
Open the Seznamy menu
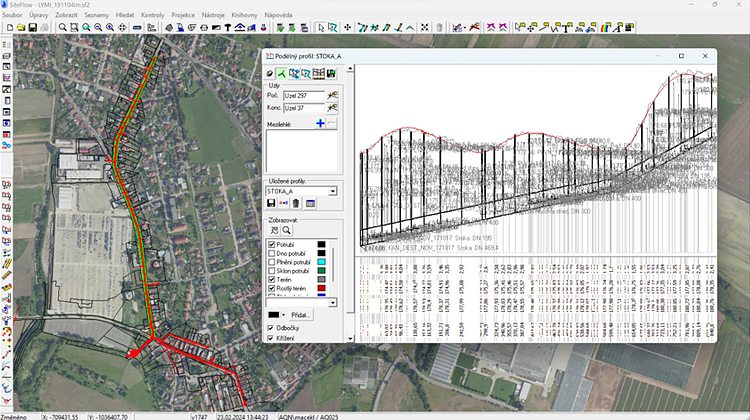(x=96, y=15)
